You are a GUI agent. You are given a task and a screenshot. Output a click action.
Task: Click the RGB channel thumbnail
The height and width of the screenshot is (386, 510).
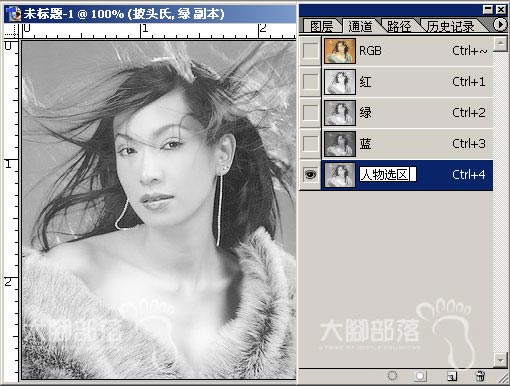[x=340, y=51]
